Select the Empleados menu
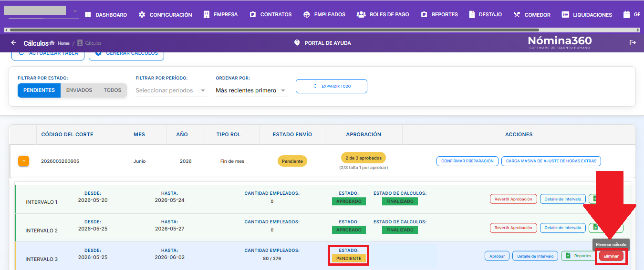 (324, 15)
